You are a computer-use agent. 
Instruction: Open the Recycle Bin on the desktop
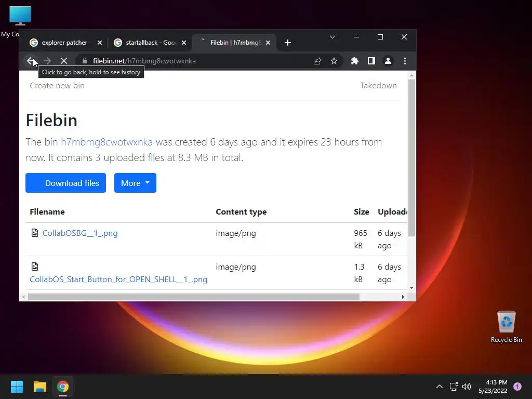click(x=506, y=327)
